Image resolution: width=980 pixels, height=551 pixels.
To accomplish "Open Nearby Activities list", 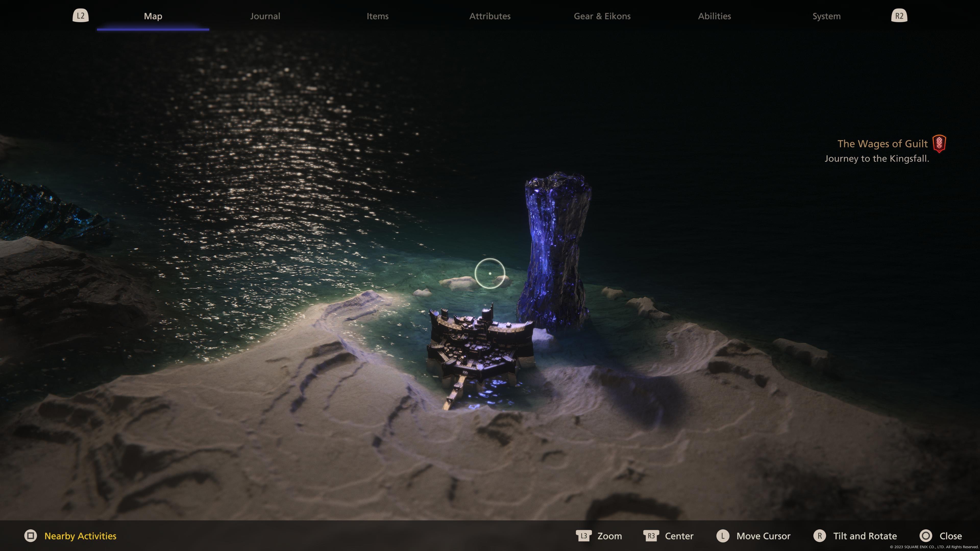I will [80, 536].
